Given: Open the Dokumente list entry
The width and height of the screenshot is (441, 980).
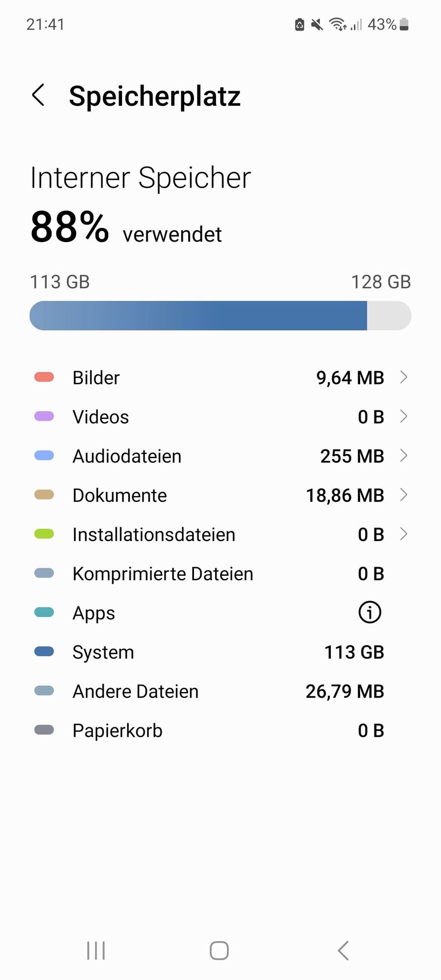Looking at the screenshot, I should coord(120,495).
